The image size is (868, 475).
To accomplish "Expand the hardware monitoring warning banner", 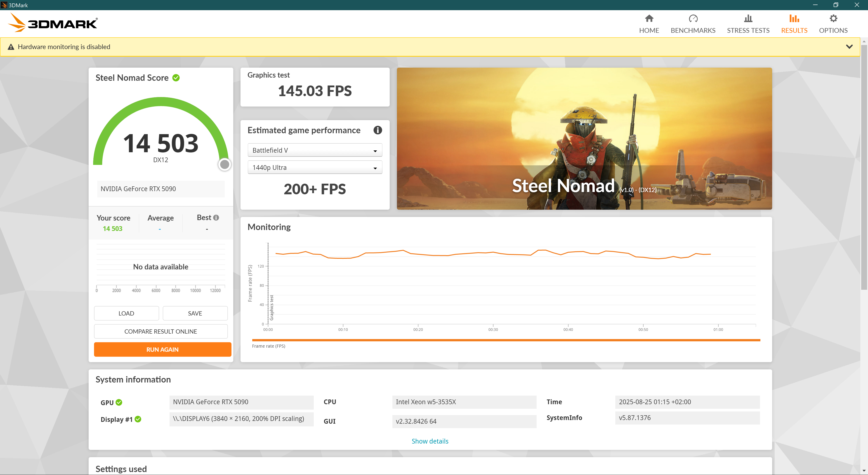I will 849,47.
